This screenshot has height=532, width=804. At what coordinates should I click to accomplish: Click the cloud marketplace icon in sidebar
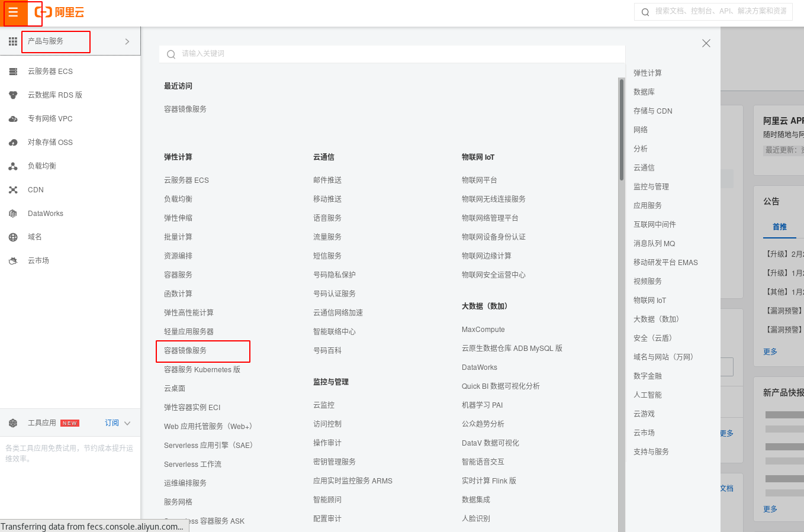13,261
